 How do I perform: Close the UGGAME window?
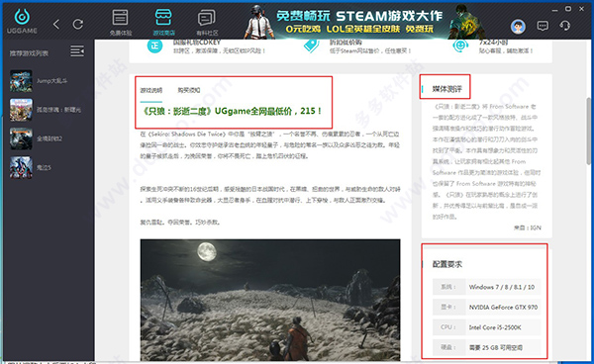pyautogui.click(x=581, y=9)
